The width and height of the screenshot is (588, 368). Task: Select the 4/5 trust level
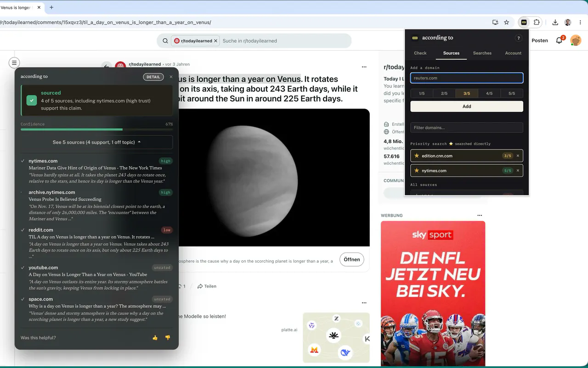click(x=489, y=93)
